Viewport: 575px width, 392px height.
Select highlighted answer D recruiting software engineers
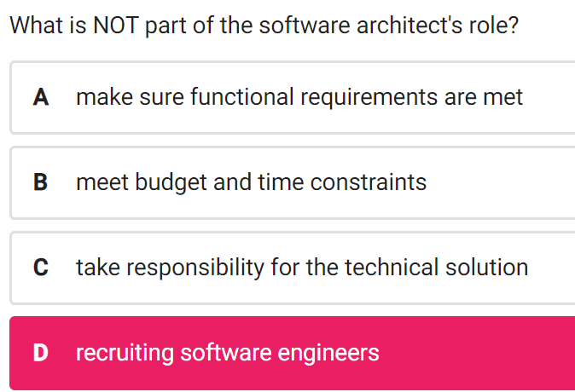(x=293, y=353)
